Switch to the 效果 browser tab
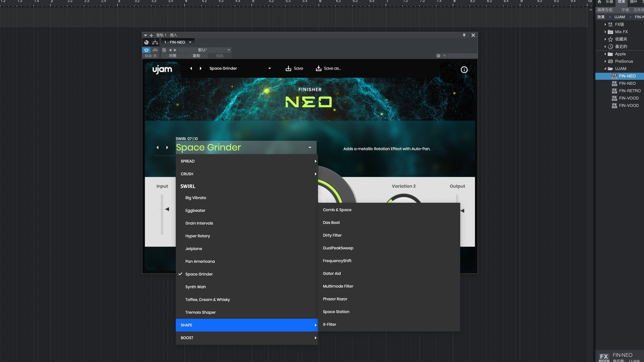The height and width of the screenshot is (362, 644). 622,2
